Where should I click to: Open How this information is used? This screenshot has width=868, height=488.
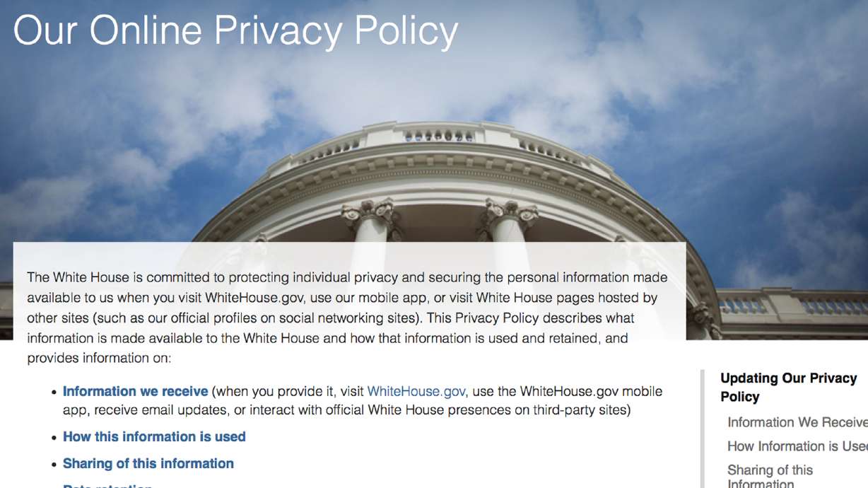coord(153,436)
